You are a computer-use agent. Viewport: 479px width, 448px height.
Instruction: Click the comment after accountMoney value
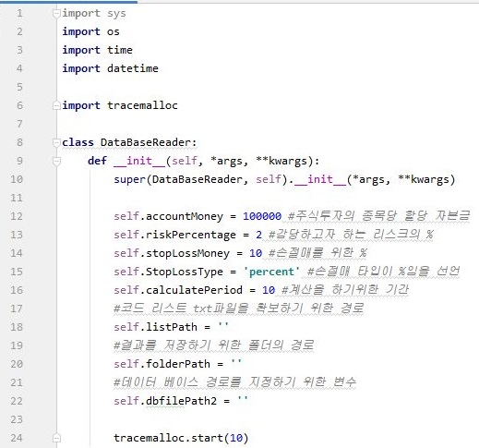[x=379, y=216]
